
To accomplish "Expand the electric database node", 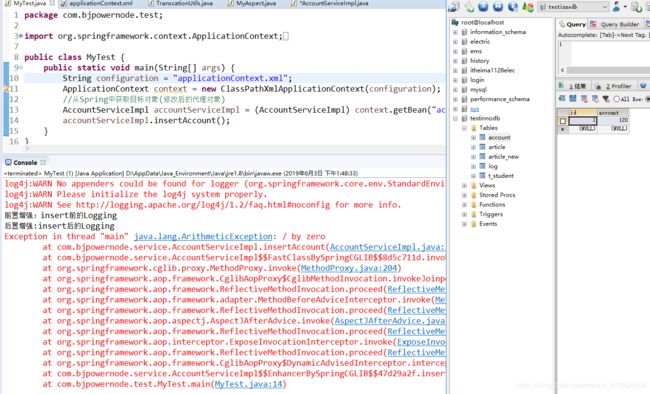I will [455, 41].
